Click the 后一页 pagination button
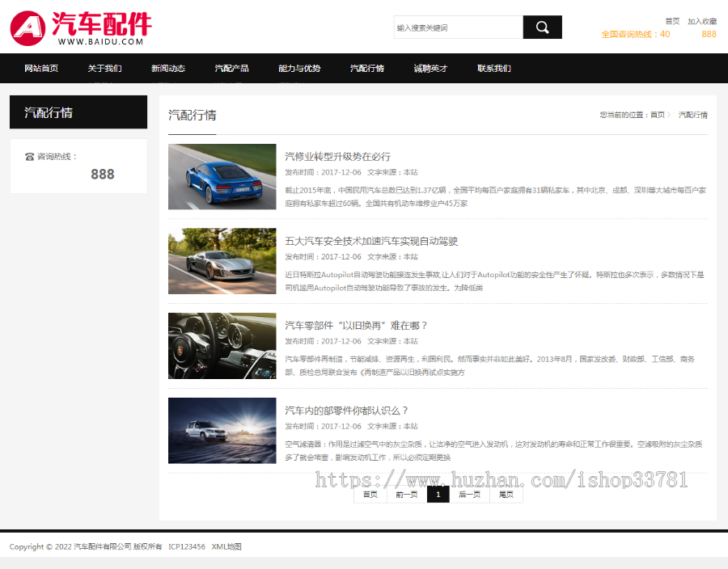This screenshot has width=728, height=569. pyautogui.click(x=469, y=495)
